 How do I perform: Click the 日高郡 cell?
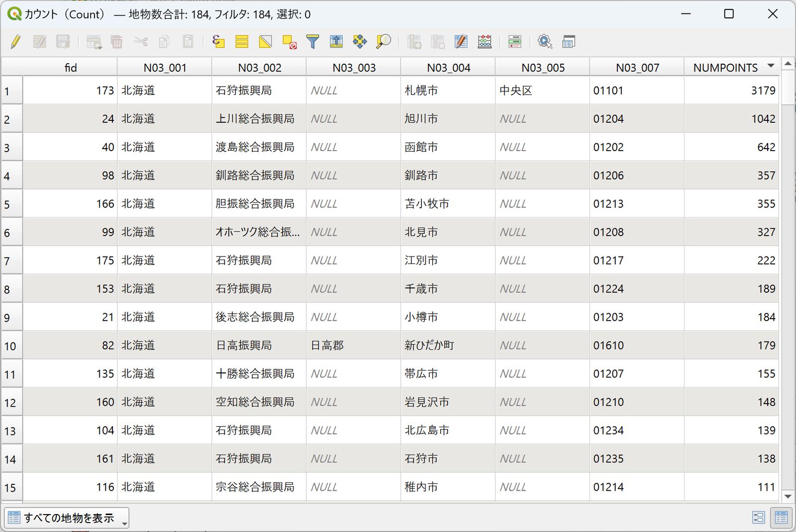click(x=353, y=346)
